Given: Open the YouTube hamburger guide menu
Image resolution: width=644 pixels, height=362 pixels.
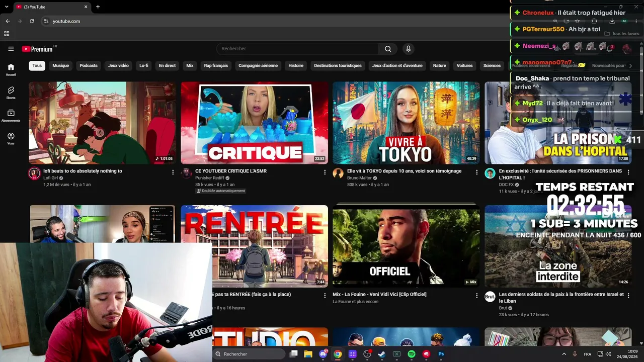Looking at the screenshot, I should coord(11,49).
